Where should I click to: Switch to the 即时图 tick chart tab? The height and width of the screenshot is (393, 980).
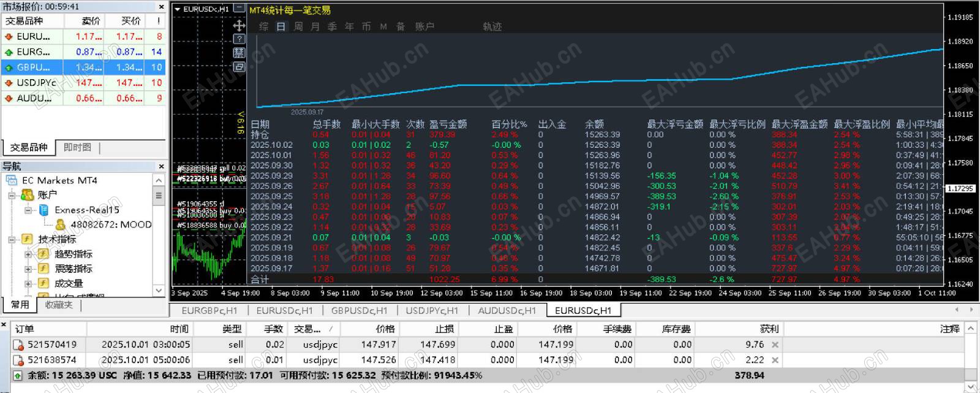[x=78, y=147]
